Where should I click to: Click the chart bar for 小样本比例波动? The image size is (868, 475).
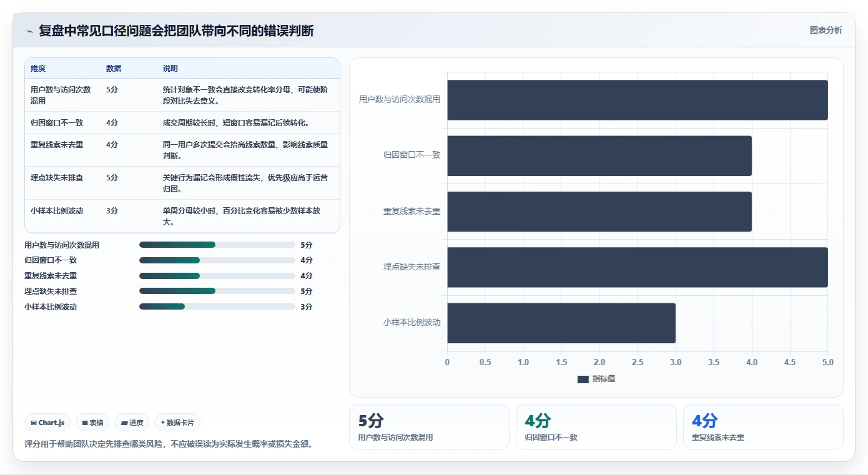coord(561,323)
